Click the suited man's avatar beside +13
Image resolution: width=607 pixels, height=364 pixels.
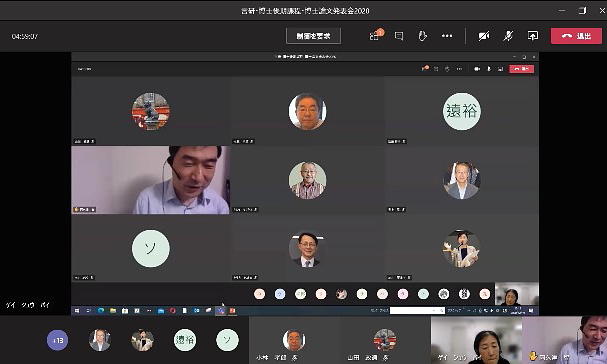[x=100, y=340]
